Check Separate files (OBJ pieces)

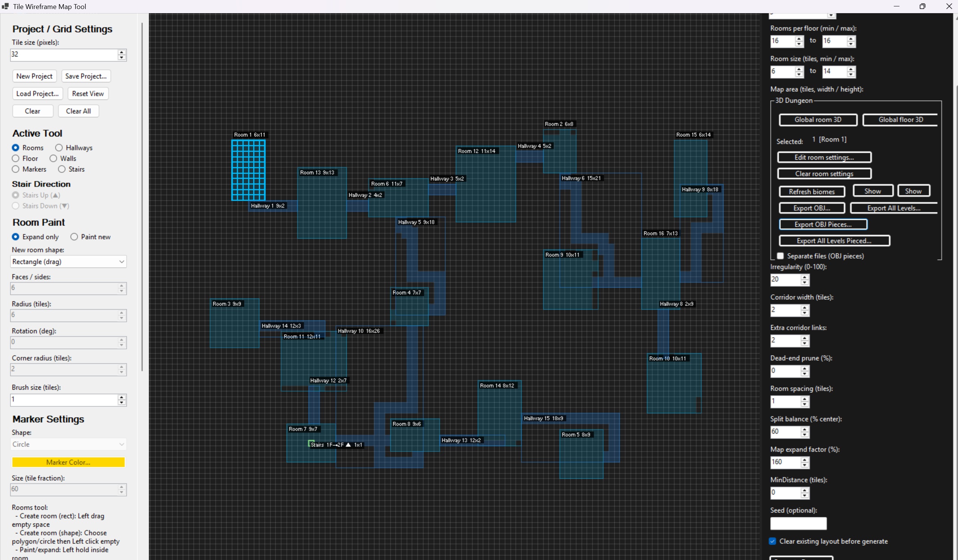point(780,256)
